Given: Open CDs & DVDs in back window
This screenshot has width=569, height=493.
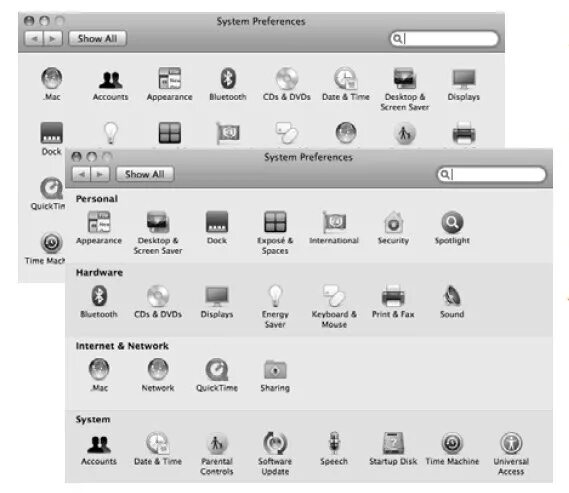Looking at the screenshot, I should [x=287, y=84].
